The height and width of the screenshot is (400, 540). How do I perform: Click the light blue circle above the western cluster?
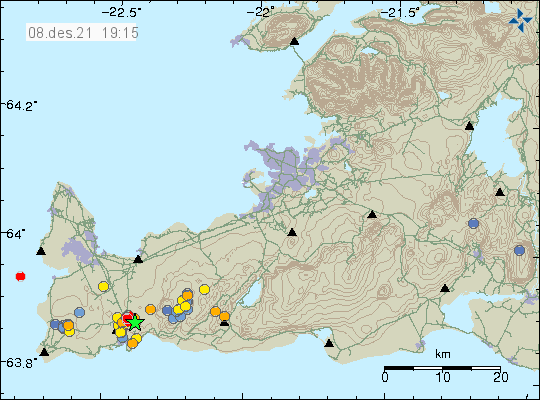[80, 312]
